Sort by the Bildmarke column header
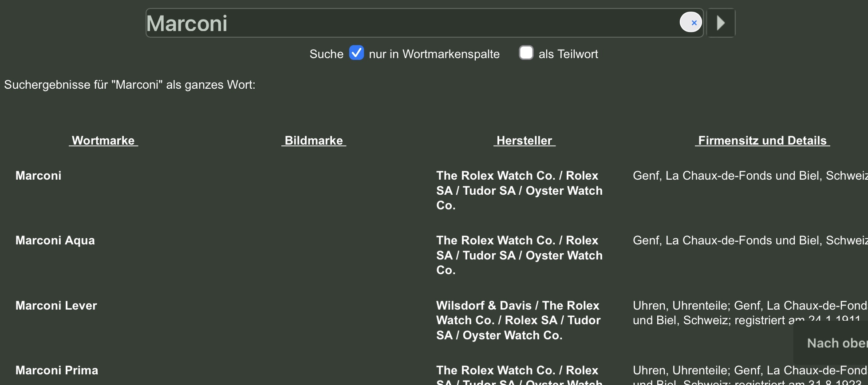 [x=314, y=141]
